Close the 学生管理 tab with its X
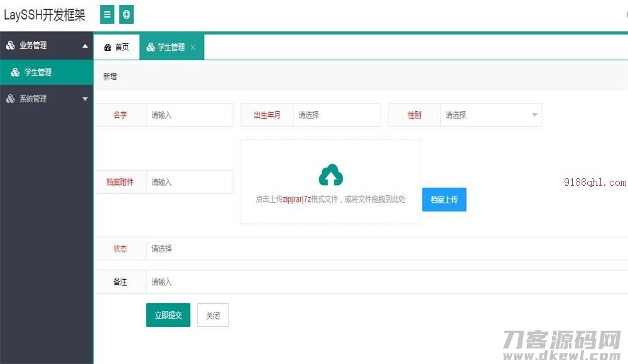 pos(193,46)
